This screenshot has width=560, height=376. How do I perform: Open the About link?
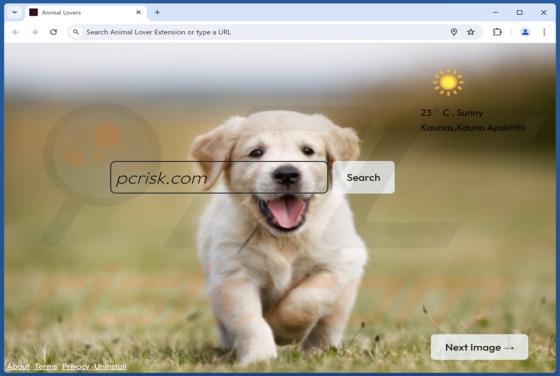click(x=18, y=367)
